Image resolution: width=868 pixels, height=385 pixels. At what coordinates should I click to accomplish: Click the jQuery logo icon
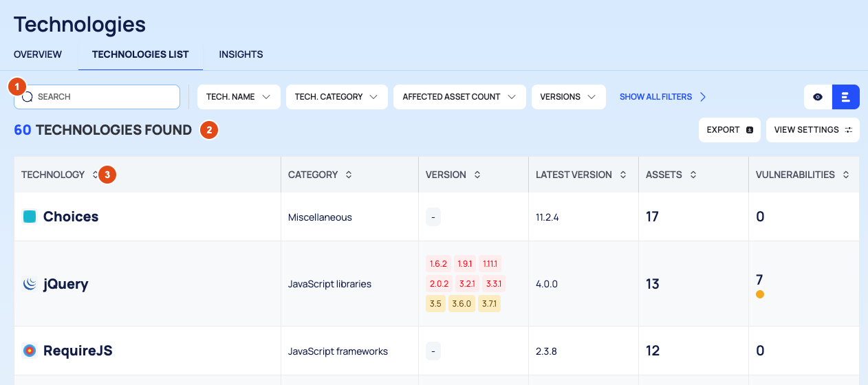point(29,284)
